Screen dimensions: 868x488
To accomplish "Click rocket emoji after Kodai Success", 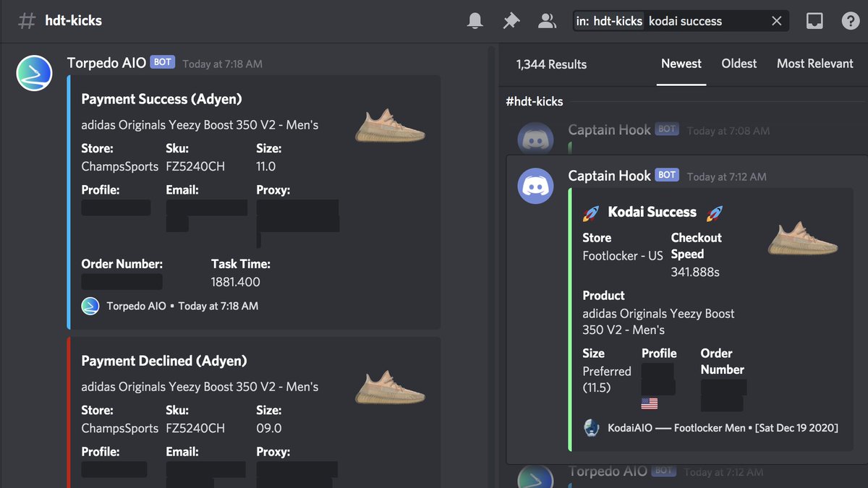I will 715,213.
